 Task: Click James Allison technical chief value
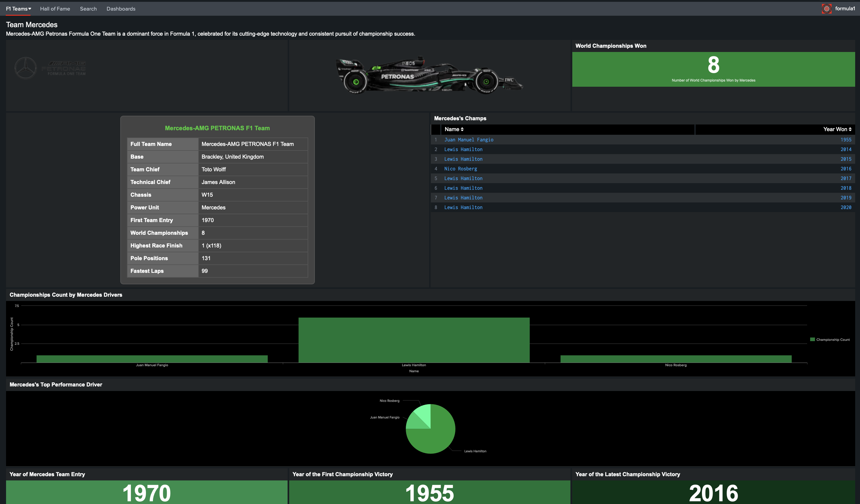(218, 182)
